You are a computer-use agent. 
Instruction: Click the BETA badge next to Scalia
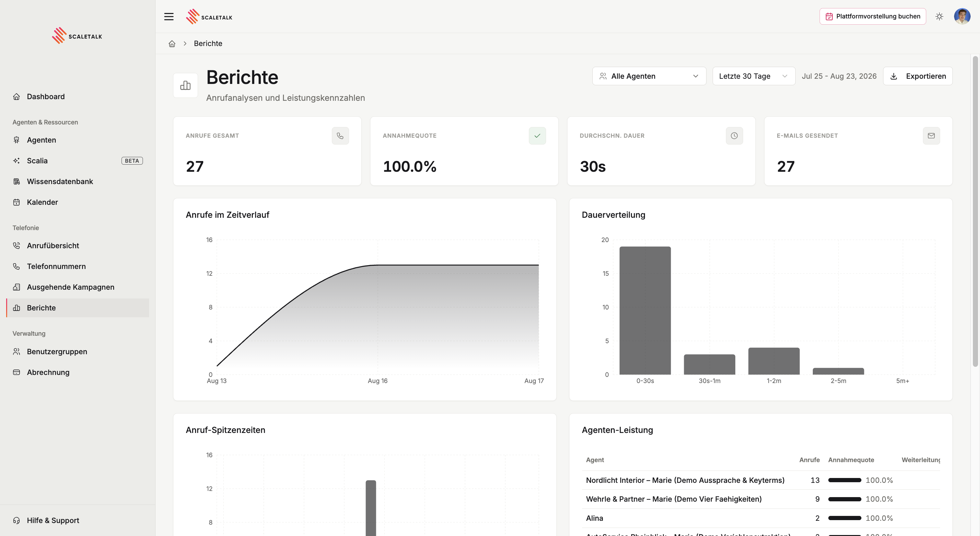[132, 161]
